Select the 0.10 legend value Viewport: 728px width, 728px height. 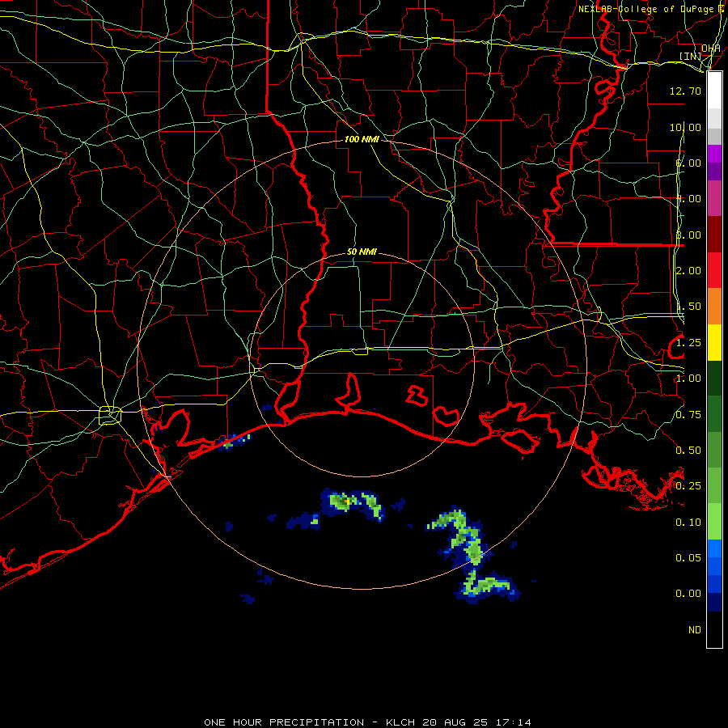pyautogui.click(x=688, y=523)
